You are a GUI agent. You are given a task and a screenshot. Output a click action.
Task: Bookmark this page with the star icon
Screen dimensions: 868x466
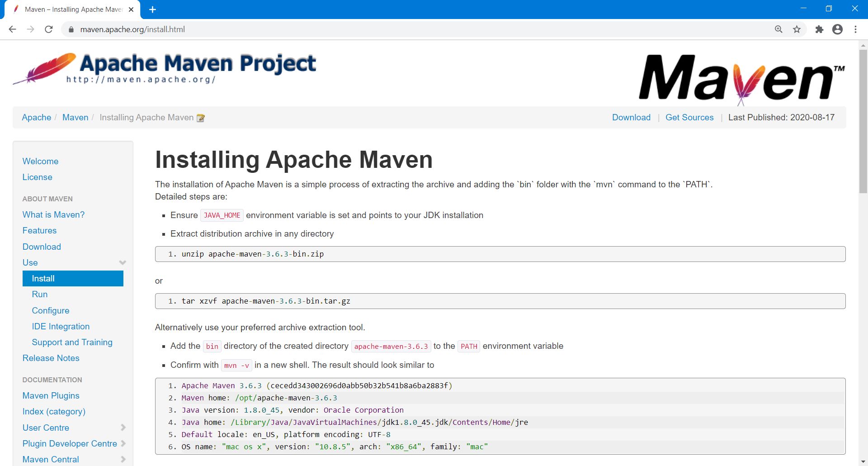pyautogui.click(x=797, y=29)
